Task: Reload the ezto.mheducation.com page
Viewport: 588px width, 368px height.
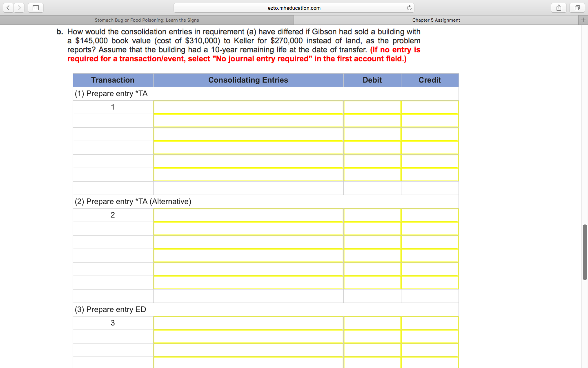Action: click(x=409, y=8)
